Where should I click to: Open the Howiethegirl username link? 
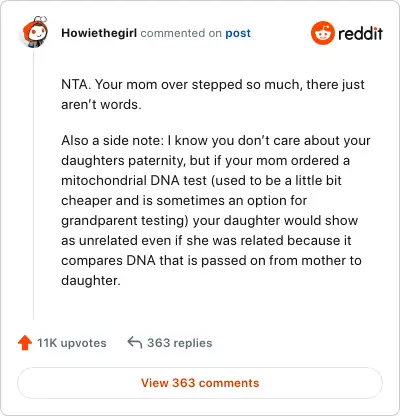[x=99, y=33]
